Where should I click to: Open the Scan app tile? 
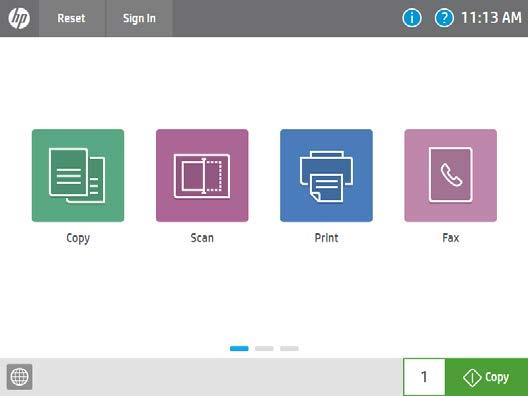[x=202, y=175]
